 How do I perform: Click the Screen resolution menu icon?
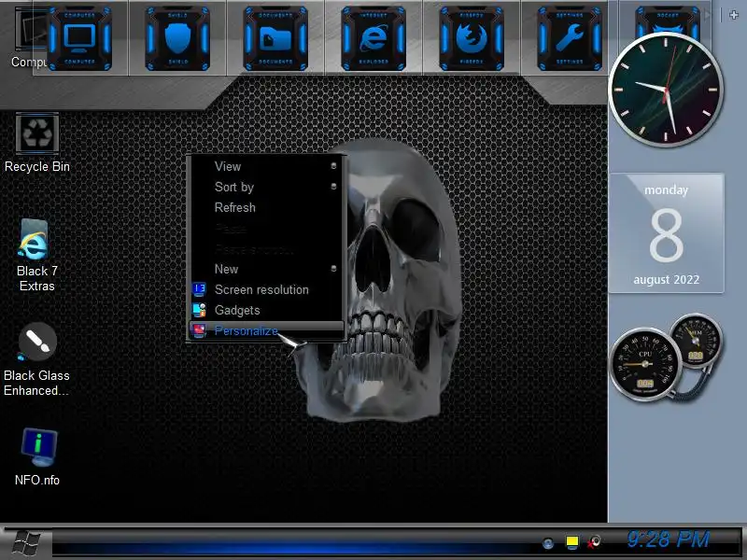click(x=199, y=289)
